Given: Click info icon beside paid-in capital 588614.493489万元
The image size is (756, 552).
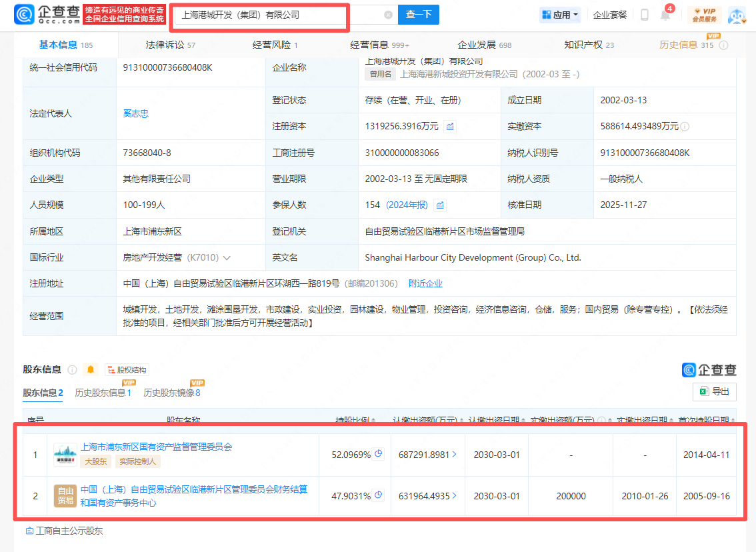Looking at the screenshot, I should tap(685, 127).
